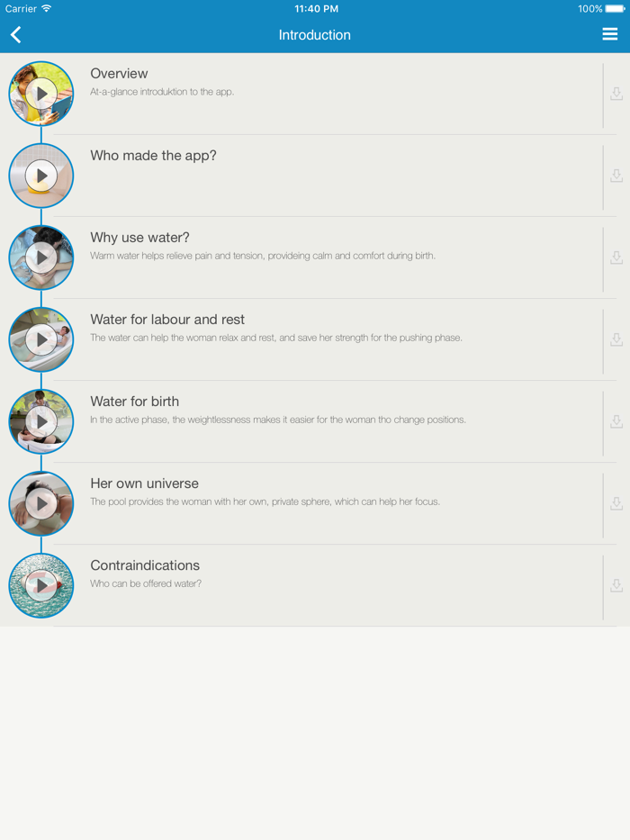Download 'Water for labour and rest' video
The height and width of the screenshot is (840, 630).
pyautogui.click(x=616, y=339)
